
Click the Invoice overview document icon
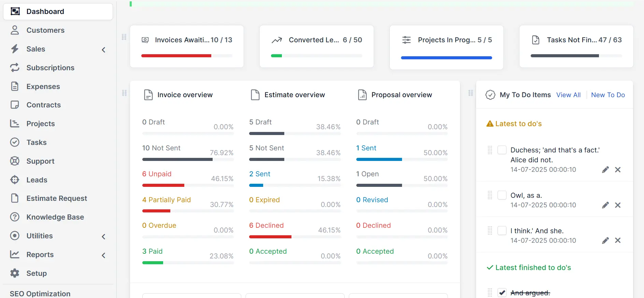pyautogui.click(x=148, y=95)
